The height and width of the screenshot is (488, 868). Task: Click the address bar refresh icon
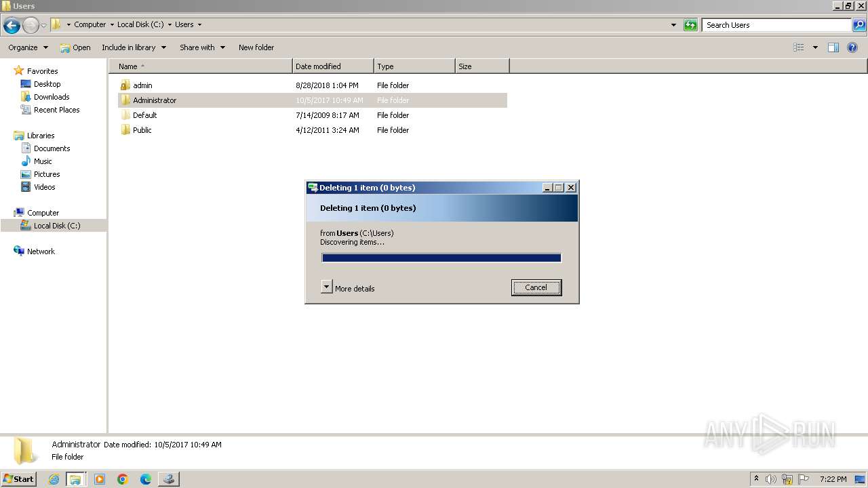coord(690,25)
